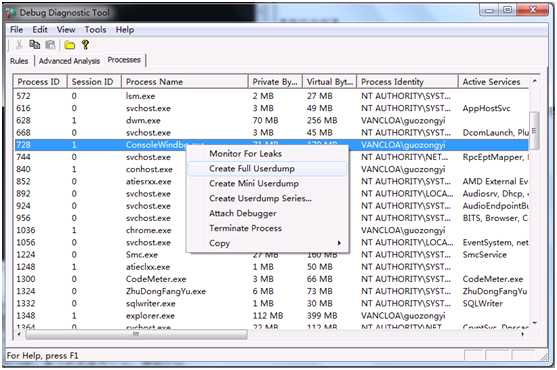The height and width of the screenshot is (370, 557).
Task: Click the 256 MB virtual bytes cell
Action: tap(322, 121)
